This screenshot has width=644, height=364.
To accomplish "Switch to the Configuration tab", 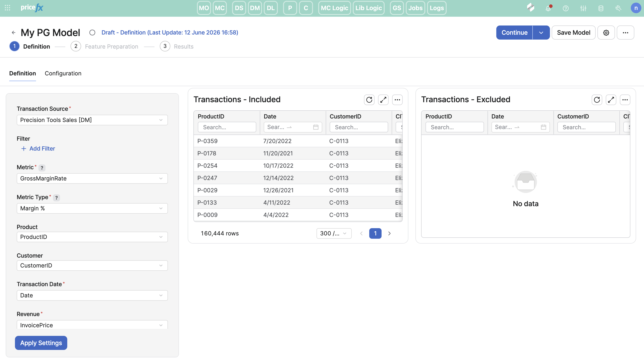I will pos(63,73).
